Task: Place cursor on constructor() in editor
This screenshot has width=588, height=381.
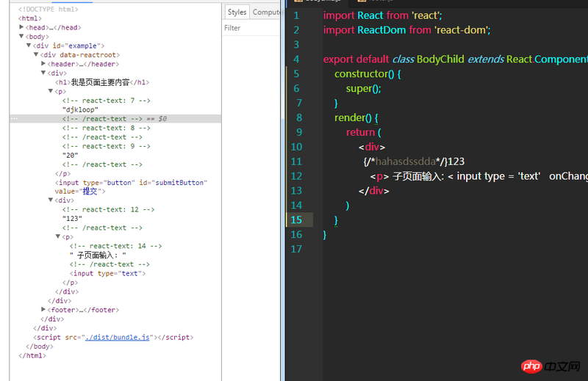Action: click(364, 74)
